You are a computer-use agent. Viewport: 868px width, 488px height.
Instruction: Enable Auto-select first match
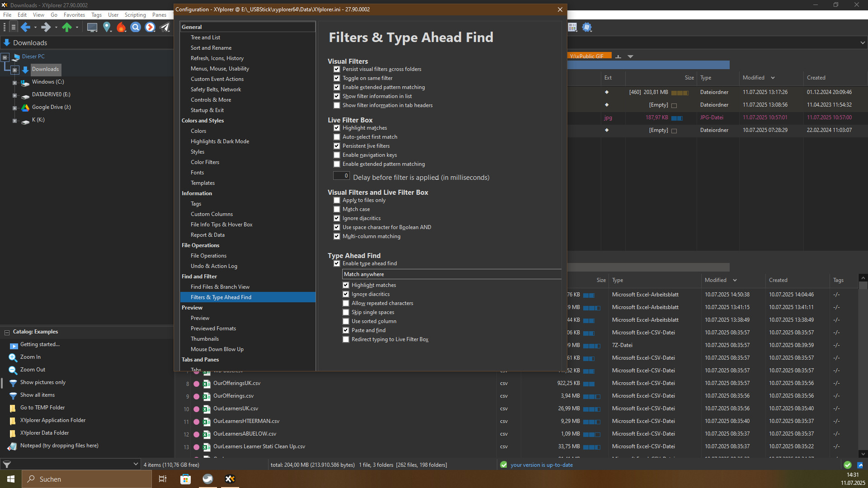(x=337, y=137)
